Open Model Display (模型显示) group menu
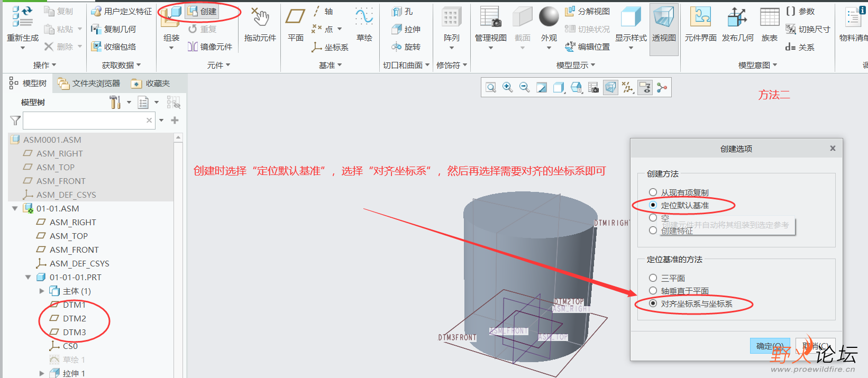 (x=575, y=65)
